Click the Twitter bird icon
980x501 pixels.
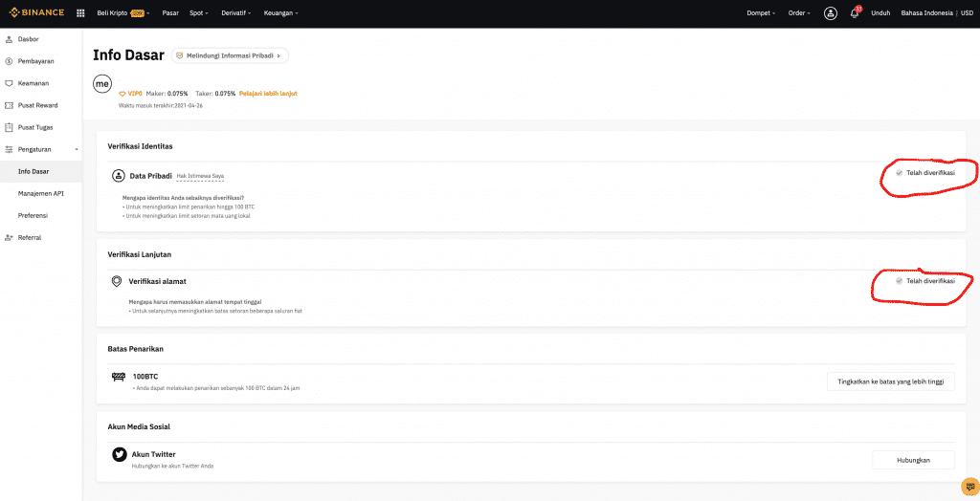point(120,454)
